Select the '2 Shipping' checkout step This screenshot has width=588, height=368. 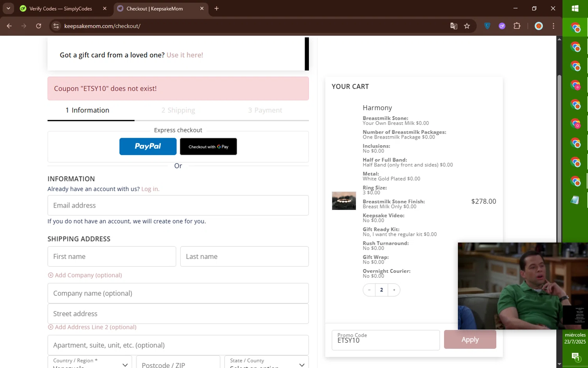point(178,110)
